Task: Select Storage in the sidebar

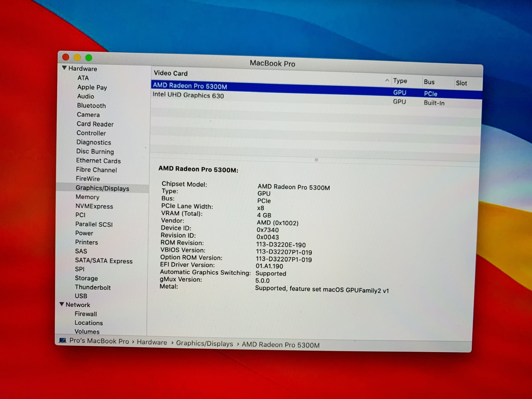Action: coord(86,278)
